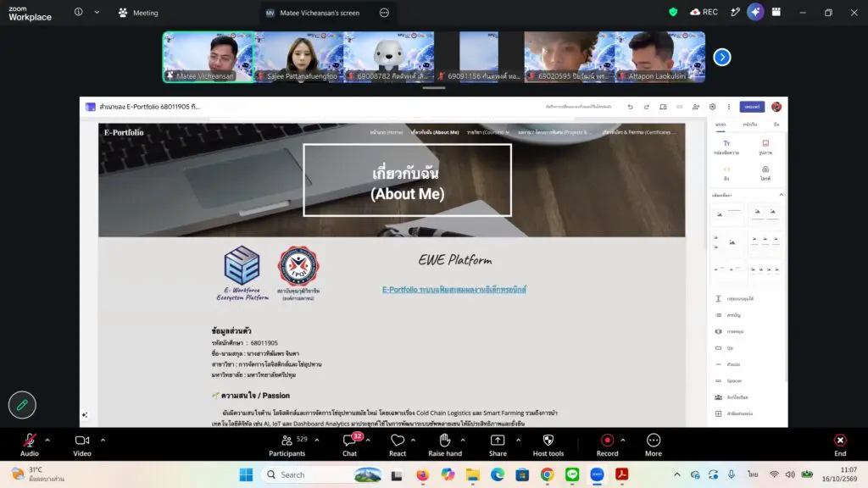Expand Chat options caret

click(x=368, y=441)
